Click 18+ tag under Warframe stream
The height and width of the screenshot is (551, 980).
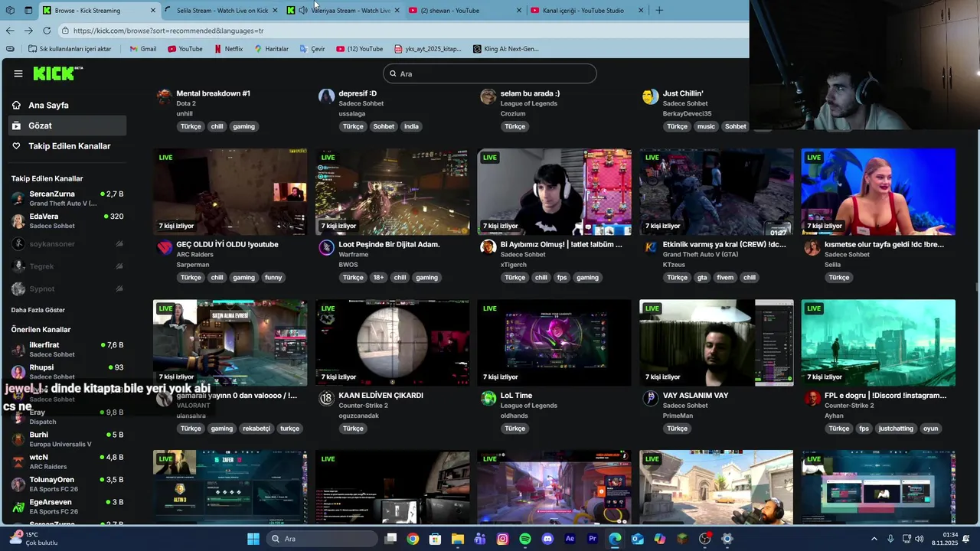tap(378, 278)
